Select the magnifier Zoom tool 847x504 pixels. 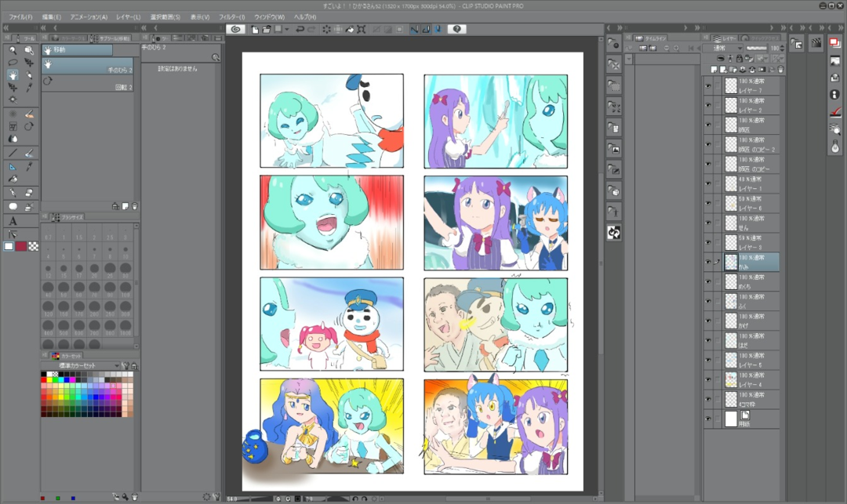[13, 49]
